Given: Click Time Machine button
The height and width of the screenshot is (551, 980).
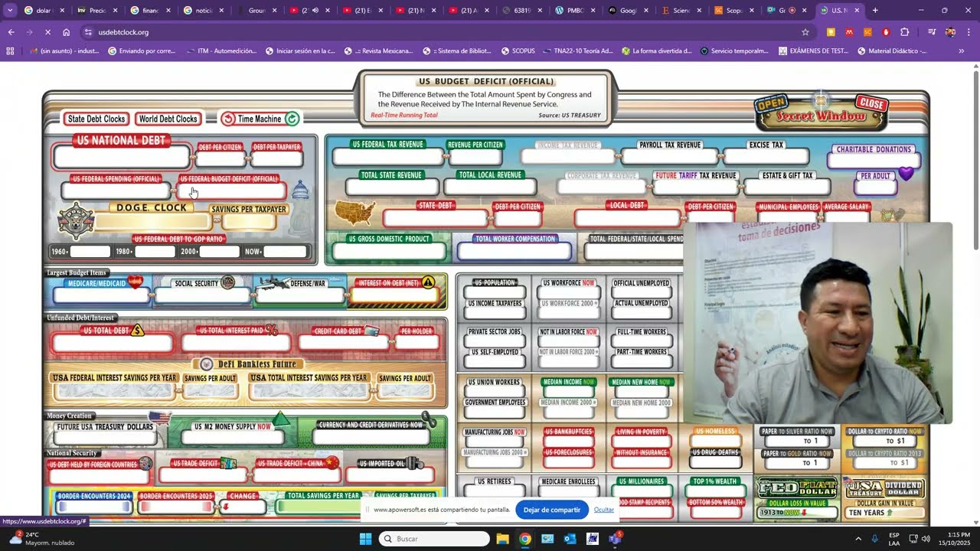Looking at the screenshot, I should point(260,119).
